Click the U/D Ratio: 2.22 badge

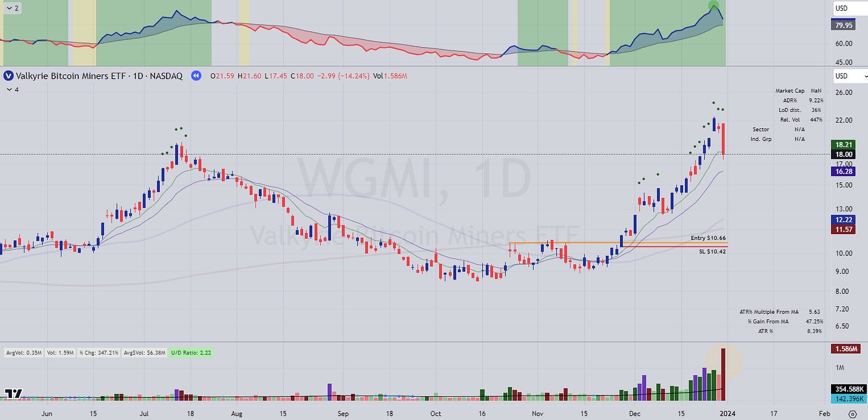tap(191, 353)
